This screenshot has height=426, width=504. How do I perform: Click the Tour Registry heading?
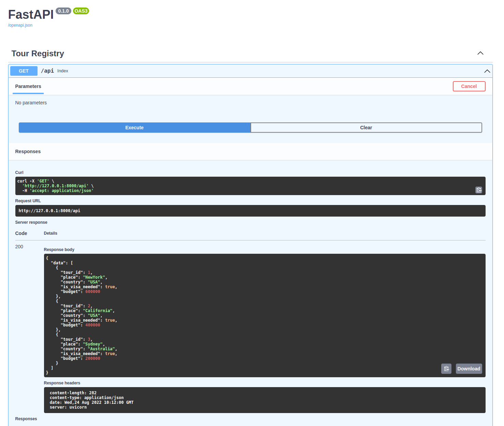38,54
